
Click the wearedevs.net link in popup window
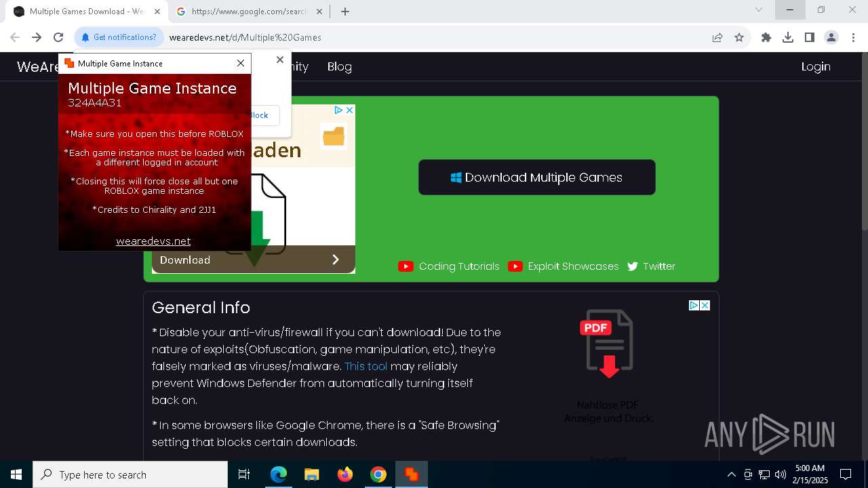153,241
